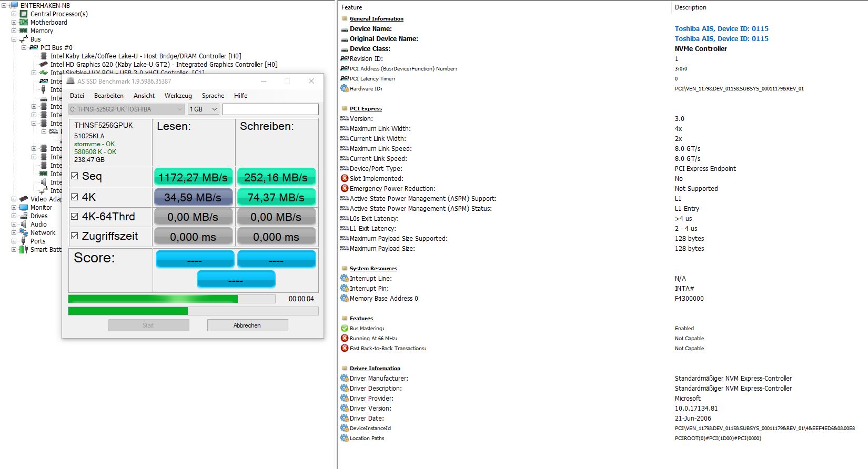The width and height of the screenshot is (868, 469).
Task: Click the Motherboard icon in tree
Action: click(x=24, y=22)
